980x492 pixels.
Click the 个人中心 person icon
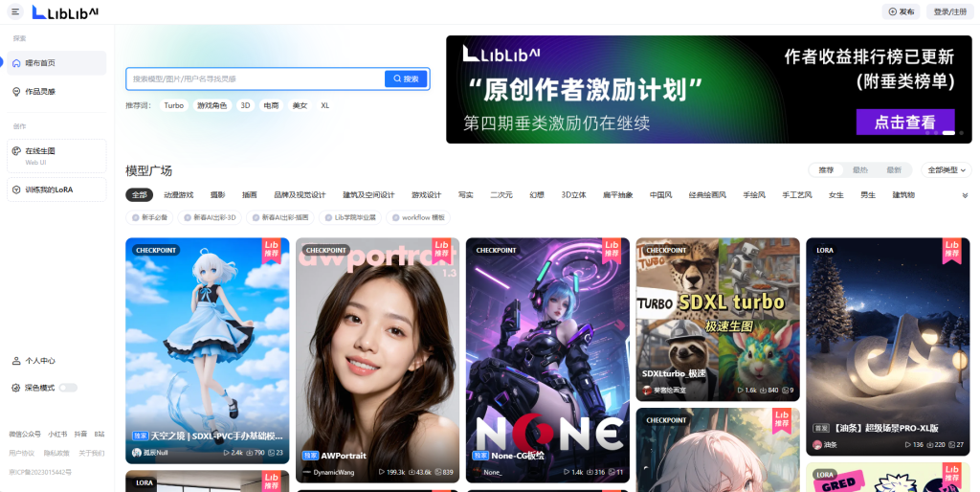point(16,361)
